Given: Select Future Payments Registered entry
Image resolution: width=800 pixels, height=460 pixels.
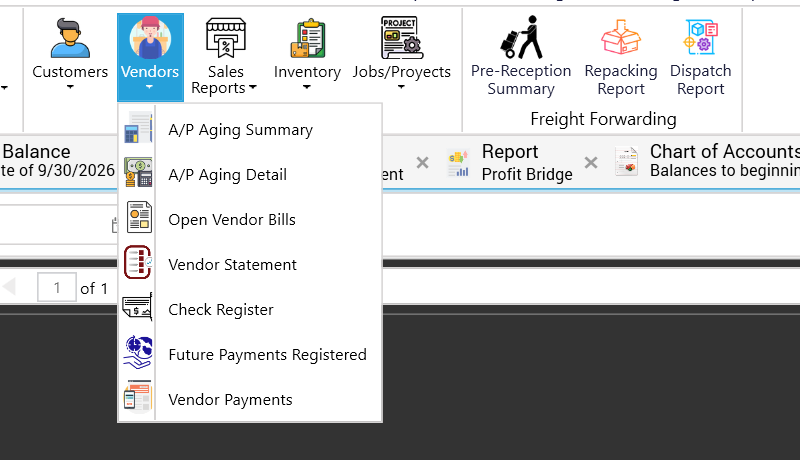Looking at the screenshot, I should point(250,354).
